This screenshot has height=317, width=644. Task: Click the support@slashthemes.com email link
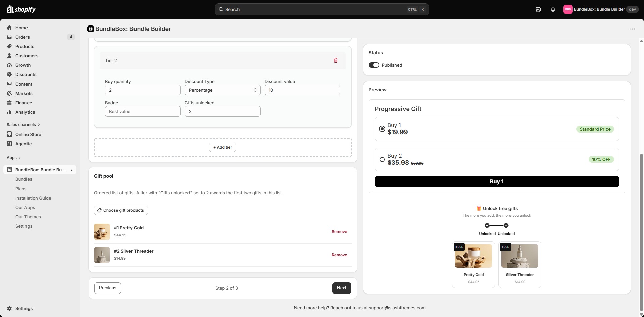(x=397, y=308)
